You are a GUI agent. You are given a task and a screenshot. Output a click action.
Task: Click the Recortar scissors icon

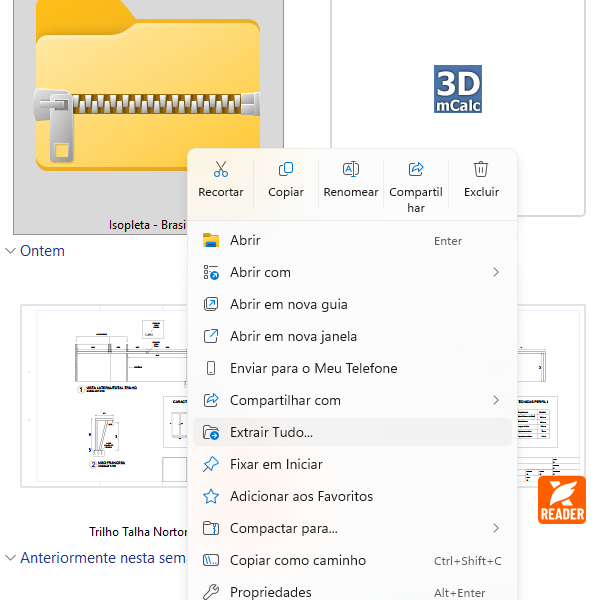221,169
